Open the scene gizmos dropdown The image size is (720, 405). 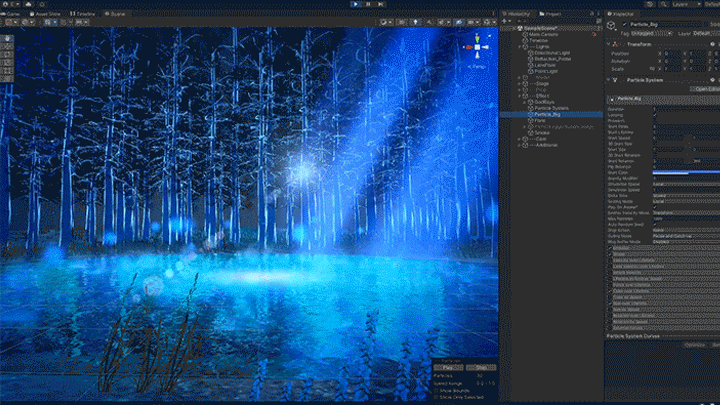click(x=489, y=22)
